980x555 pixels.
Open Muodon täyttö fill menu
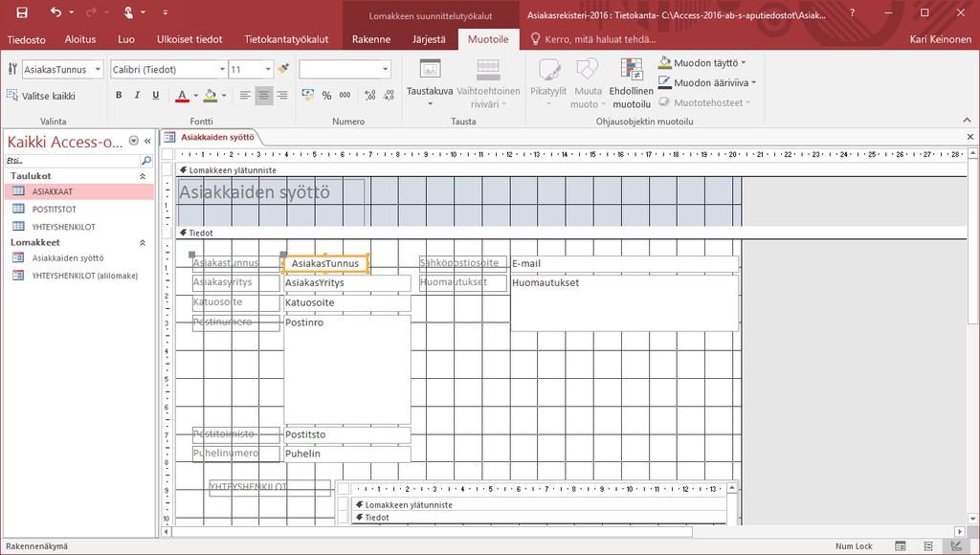click(x=702, y=62)
